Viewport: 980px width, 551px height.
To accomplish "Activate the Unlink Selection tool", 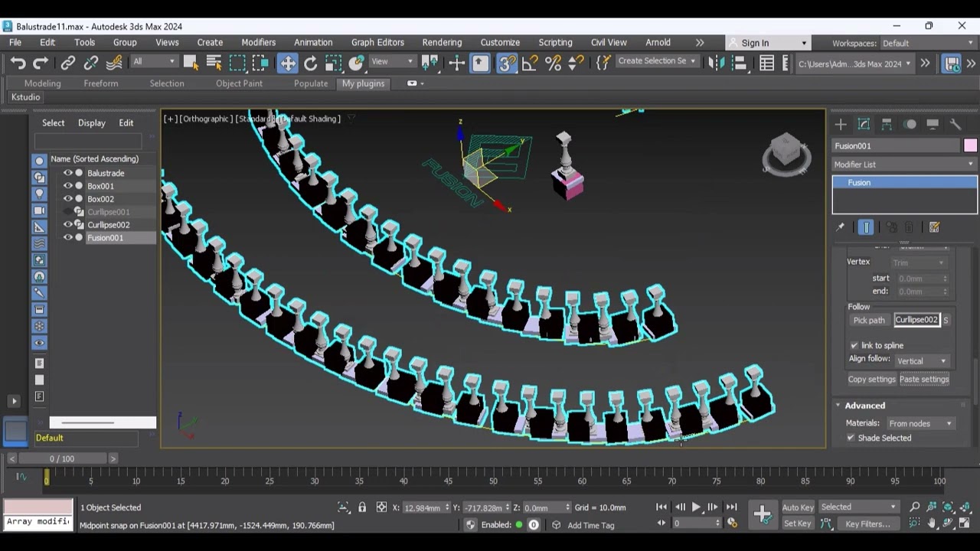I will pyautogui.click(x=91, y=64).
